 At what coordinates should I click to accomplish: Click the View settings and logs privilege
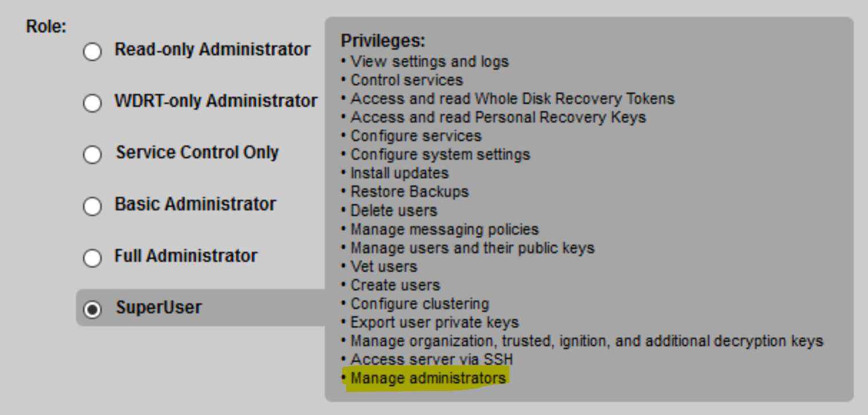coord(429,61)
